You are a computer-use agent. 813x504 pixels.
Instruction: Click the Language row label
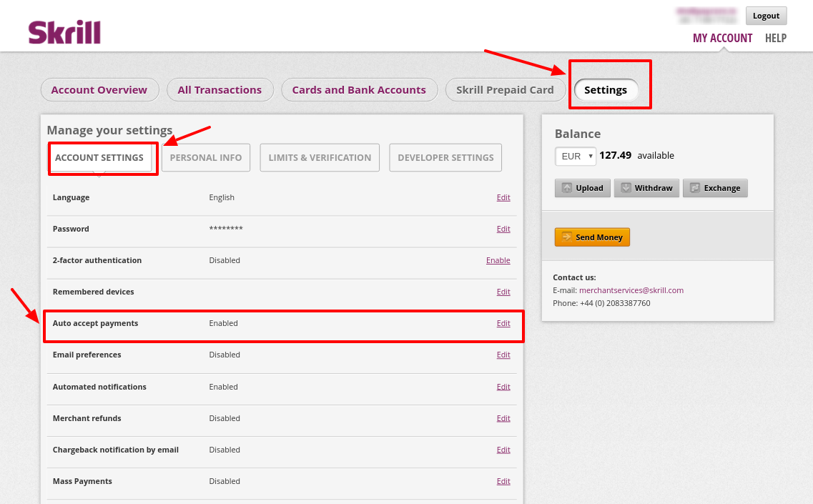71,197
